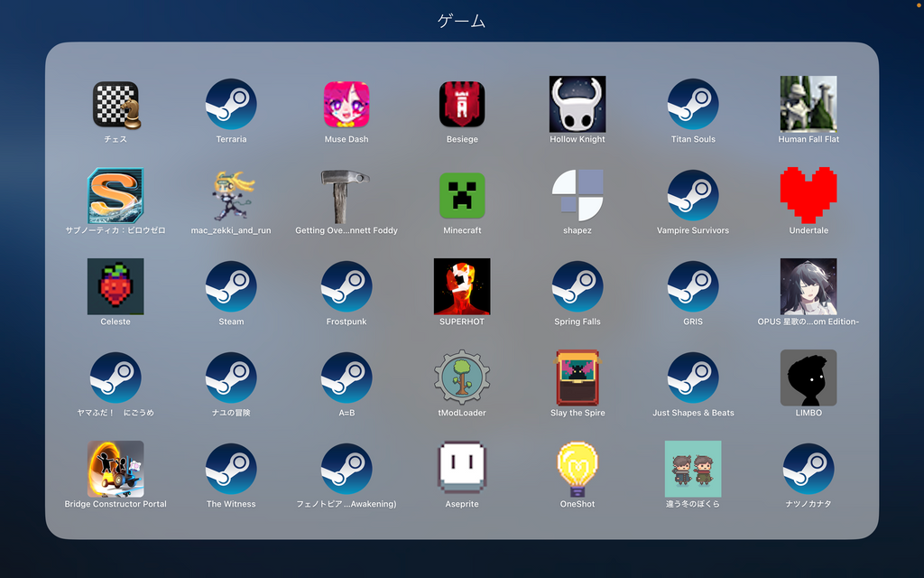Launch Getting Over It with Bennett Foddy
This screenshot has width=924, height=578.
(x=346, y=195)
